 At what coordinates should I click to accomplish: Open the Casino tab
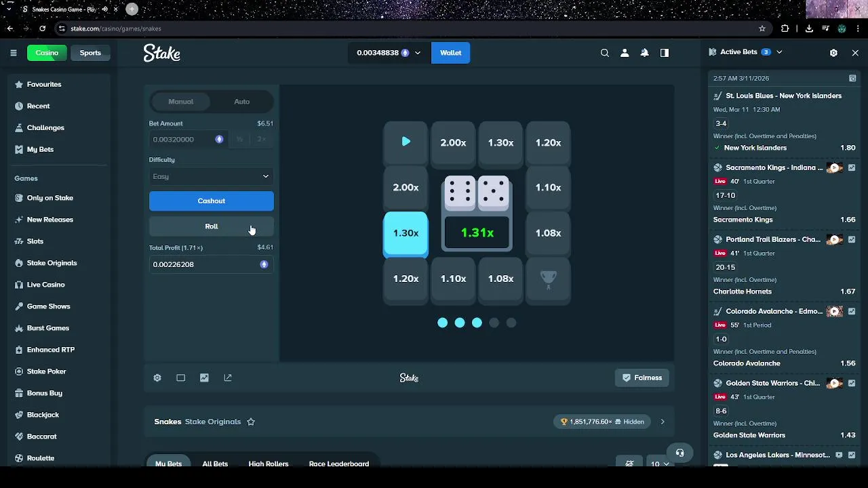click(x=47, y=53)
